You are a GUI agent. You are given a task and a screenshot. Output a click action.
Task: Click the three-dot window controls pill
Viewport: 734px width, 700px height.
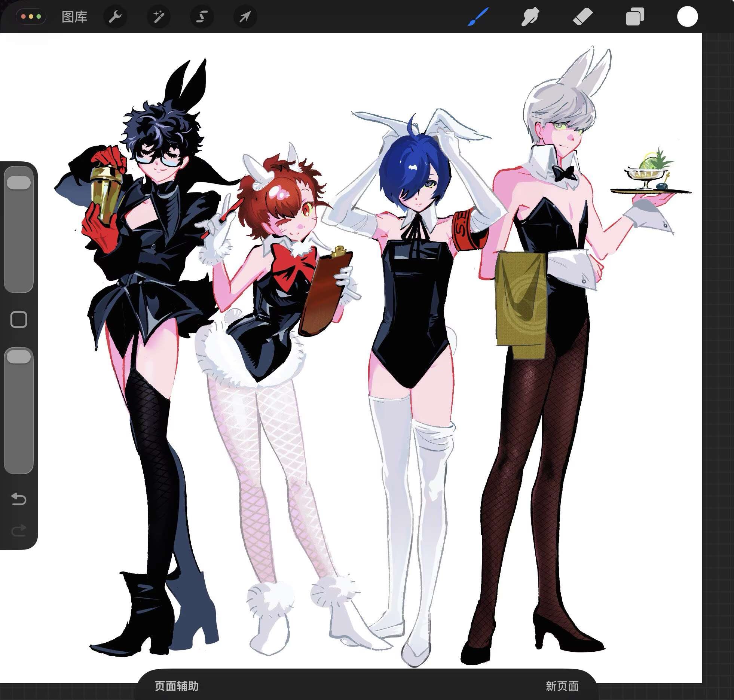click(31, 17)
